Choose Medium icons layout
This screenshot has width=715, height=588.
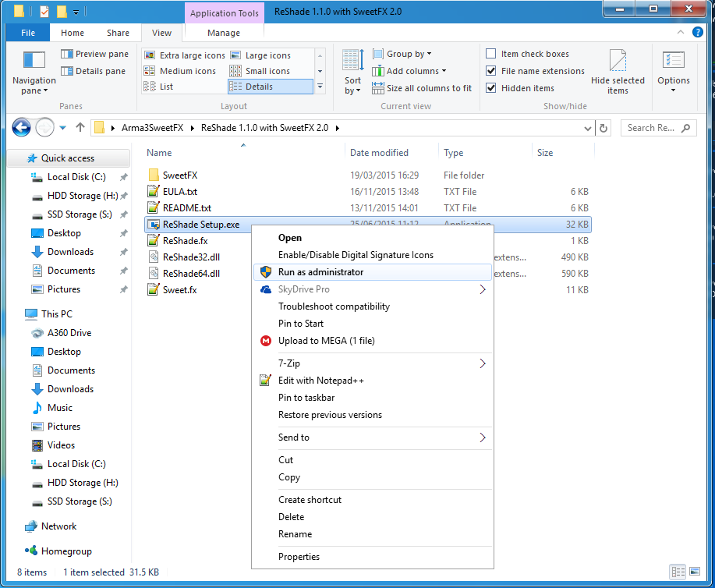[x=179, y=71]
